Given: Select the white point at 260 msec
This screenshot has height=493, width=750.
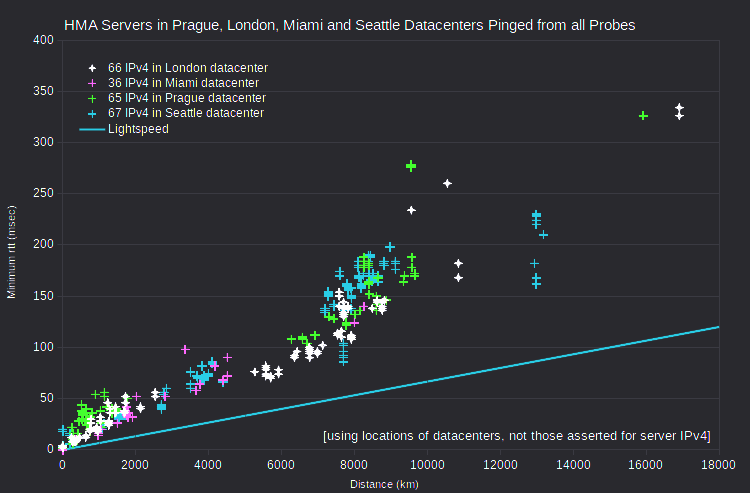Looking at the screenshot, I should pos(447,183).
